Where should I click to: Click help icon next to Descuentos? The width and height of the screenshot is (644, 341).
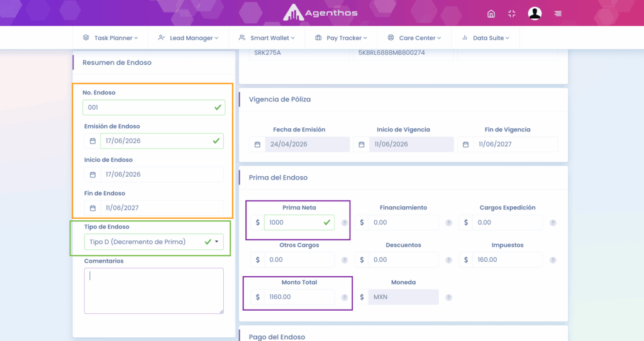(x=448, y=260)
